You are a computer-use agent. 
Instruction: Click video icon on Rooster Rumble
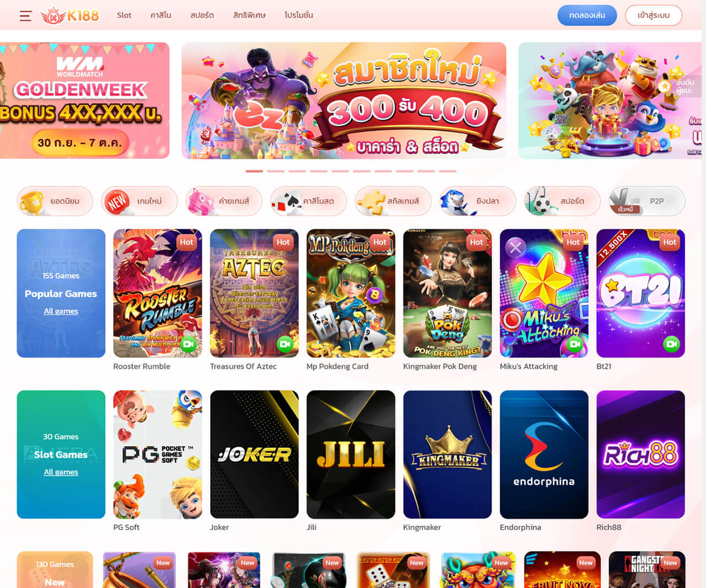(x=189, y=344)
